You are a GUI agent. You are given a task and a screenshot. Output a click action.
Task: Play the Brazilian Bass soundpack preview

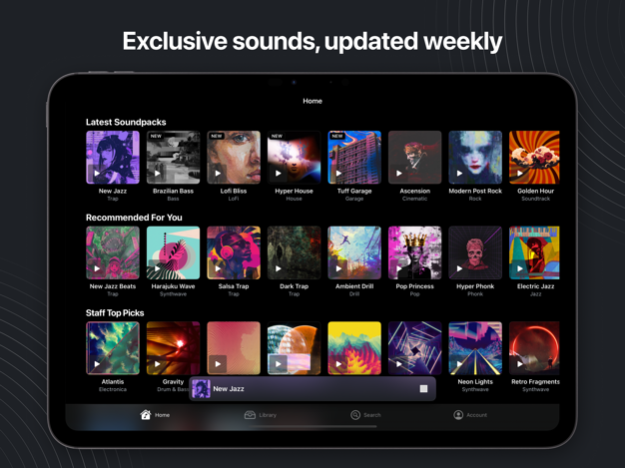coord(158,173)
